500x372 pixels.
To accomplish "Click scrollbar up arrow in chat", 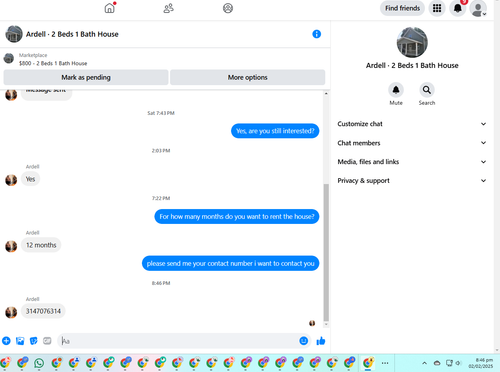I will coord(326,94).
